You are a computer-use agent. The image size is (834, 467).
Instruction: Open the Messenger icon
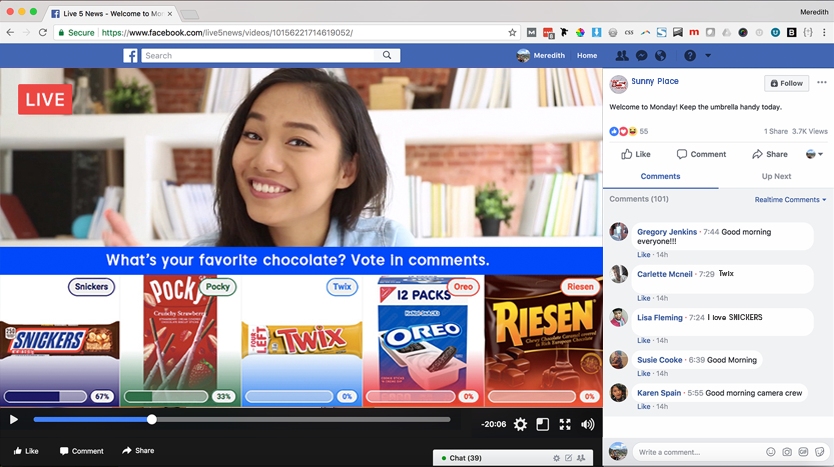[641, 55]
